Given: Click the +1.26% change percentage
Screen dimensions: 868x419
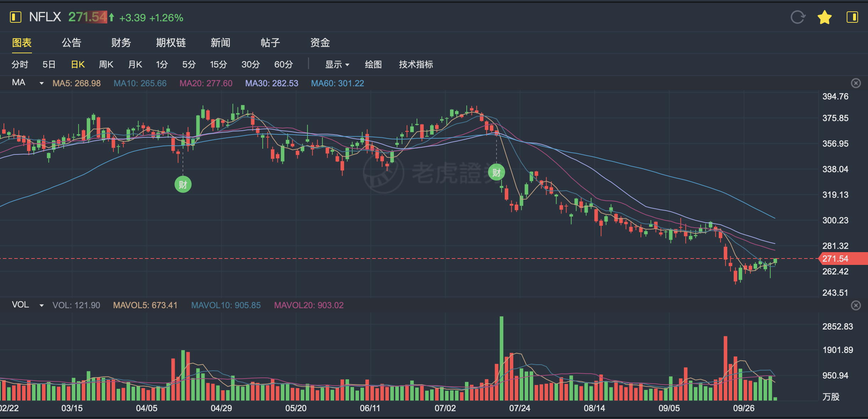Looking at the screenshot, I should click(x=166, y=18).
